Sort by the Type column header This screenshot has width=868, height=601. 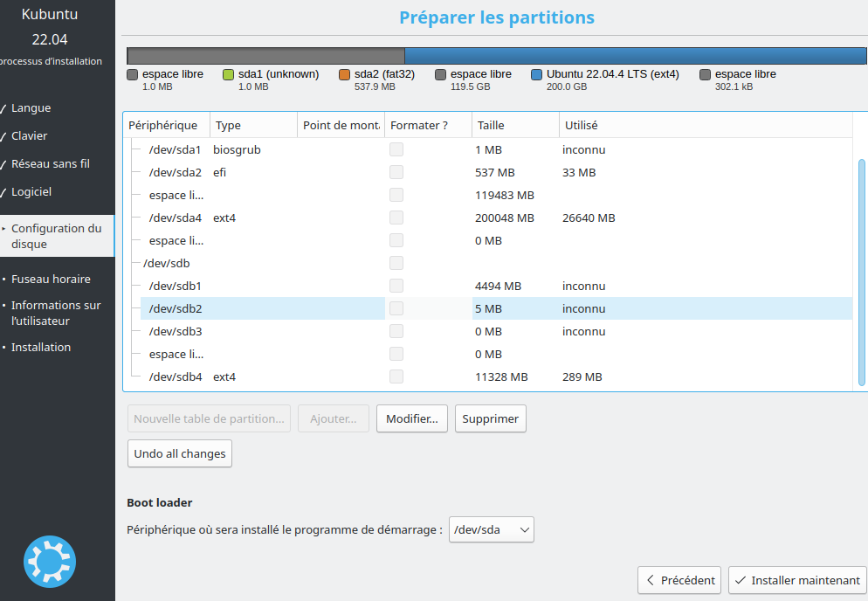pyautogui.click(x=253, y=125)
